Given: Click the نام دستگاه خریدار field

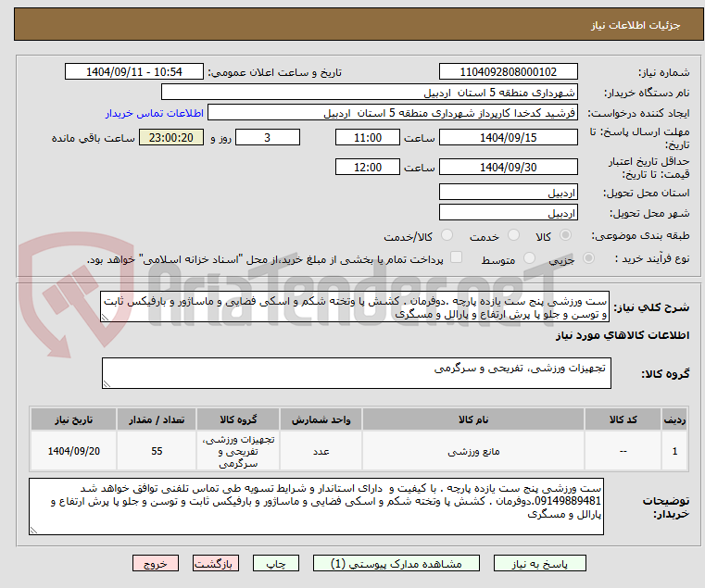Looking at the screenshot, I should point(369,93).
